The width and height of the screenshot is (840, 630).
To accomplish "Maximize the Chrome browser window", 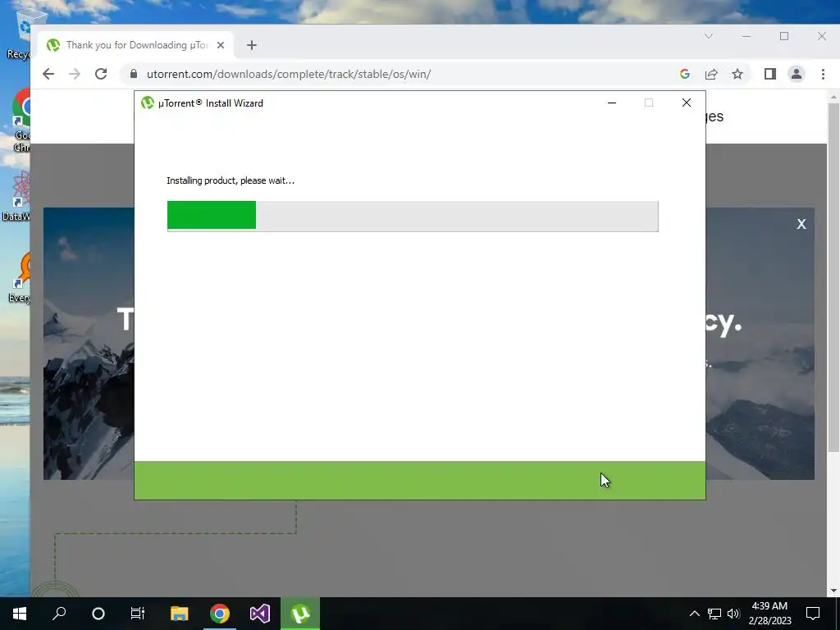I will point(784,36).
